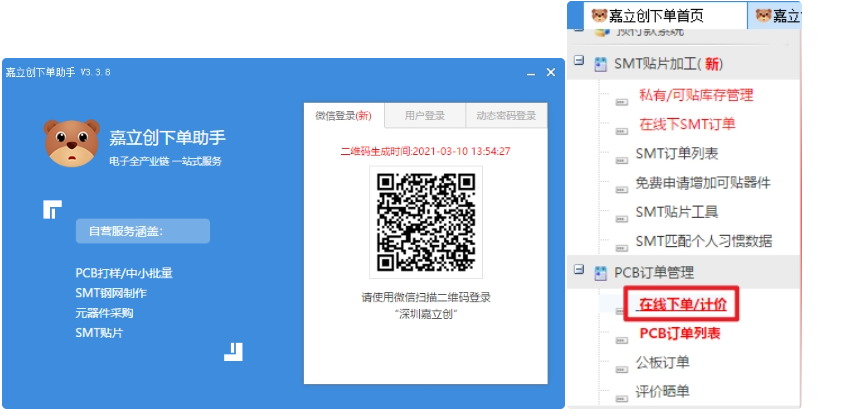This screenshot has width=845, height=418.
Task: Click the 请使用微信扫描二维码登录 instruction text
Action: 426,297
